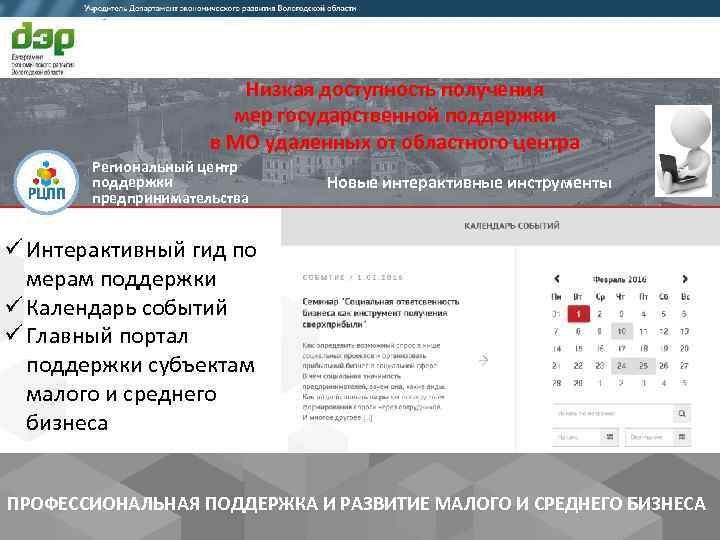Click the magnifier search icon below the calendar
This screenshot has height=540, width=720.
point(682,414)
